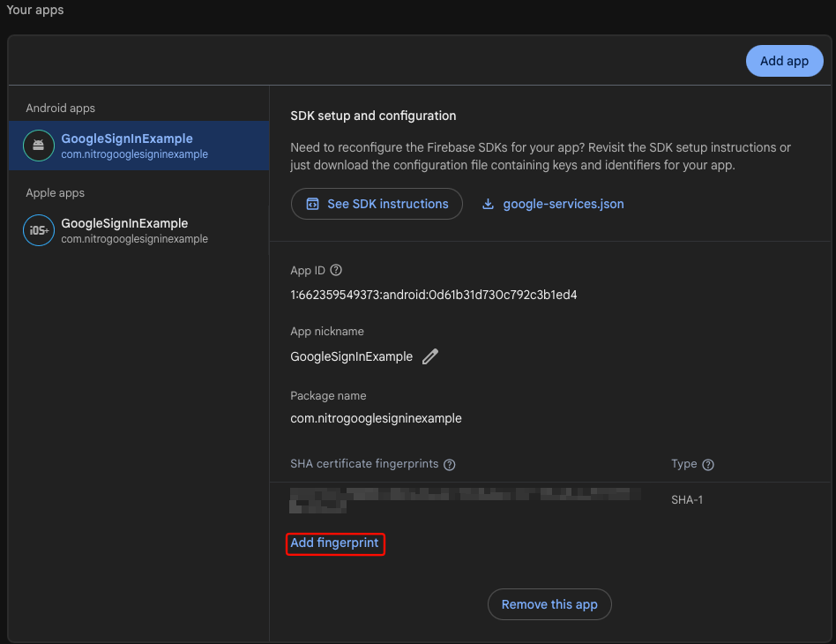This screenshot has height=644, width=836.
Task: Open SHA certificate fingerprints help icon
Action: coord(450,464)
